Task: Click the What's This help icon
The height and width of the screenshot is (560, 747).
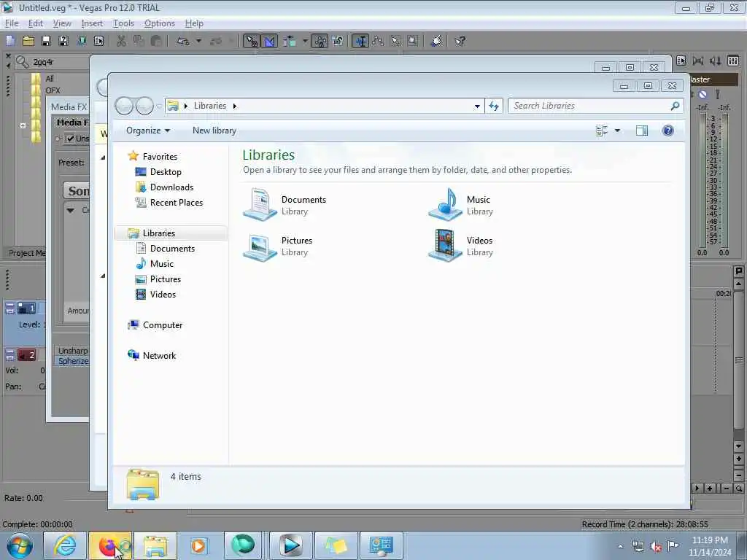Action: tap(460, 42)
